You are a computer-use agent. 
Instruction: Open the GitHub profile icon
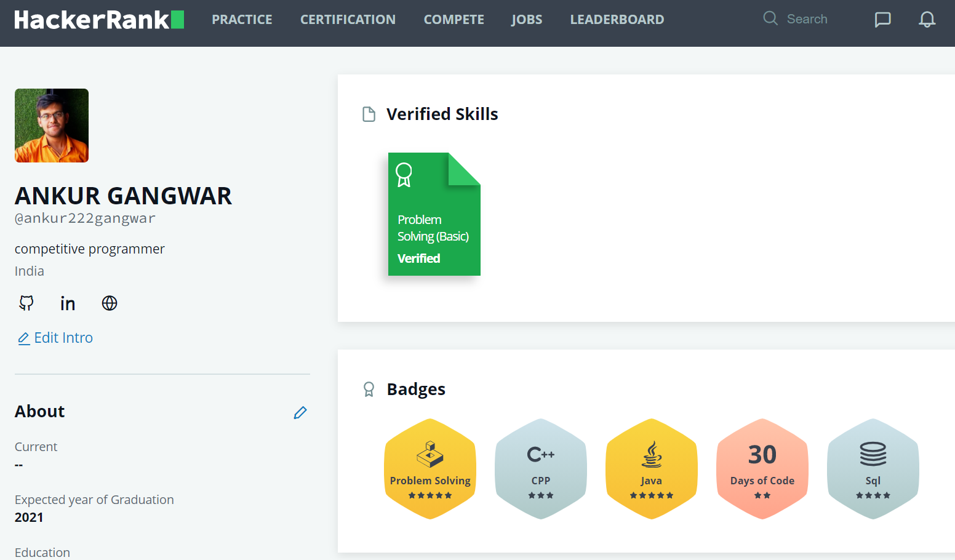click(26, 303)
